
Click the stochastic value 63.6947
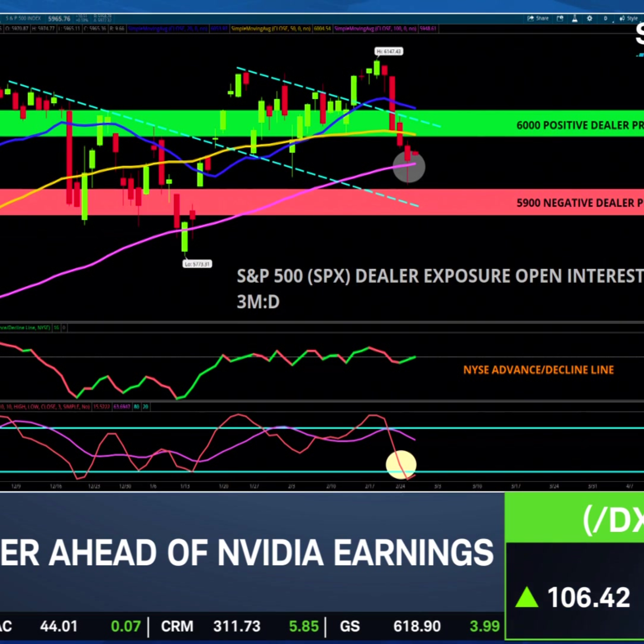click(122, 407)
